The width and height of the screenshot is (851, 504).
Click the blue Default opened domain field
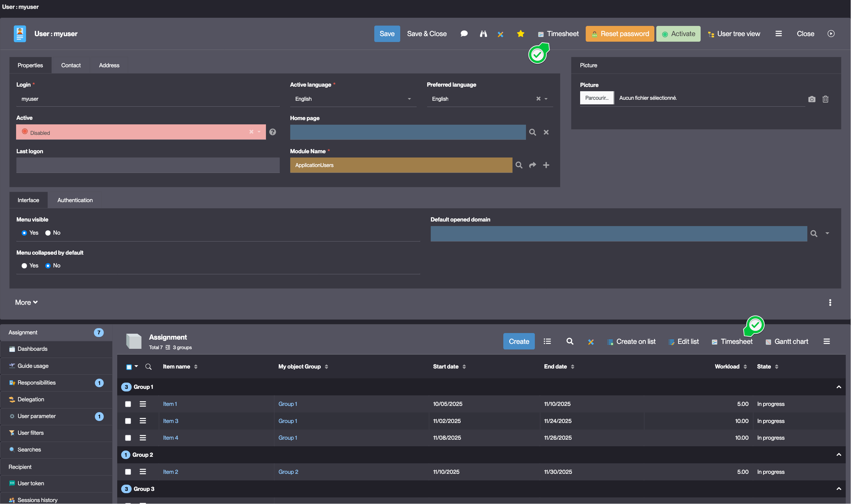[x=618, y=234]
